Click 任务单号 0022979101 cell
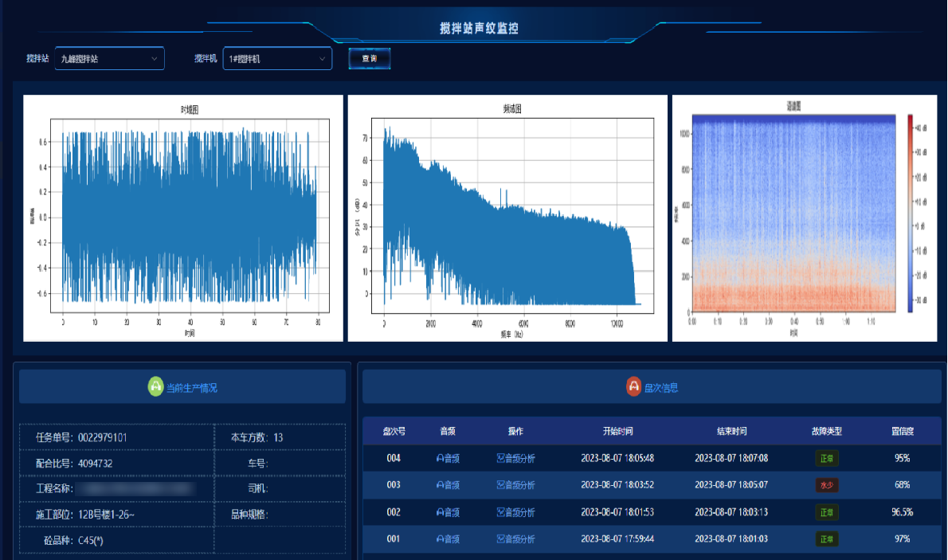The width and height of the screenshot is (948, 560). pyautogui.click(x=117, y=437)
